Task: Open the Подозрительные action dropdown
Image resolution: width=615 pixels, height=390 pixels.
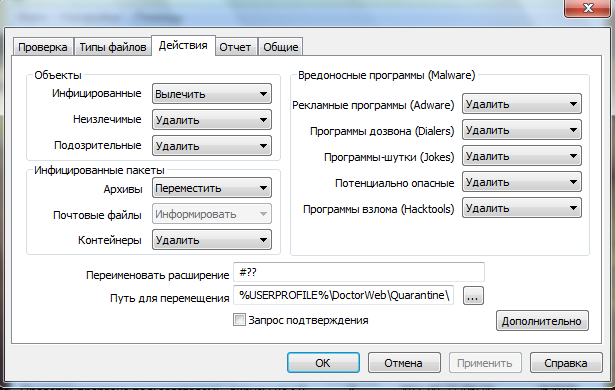Action: pyautogui.click(x=212, y=146)
